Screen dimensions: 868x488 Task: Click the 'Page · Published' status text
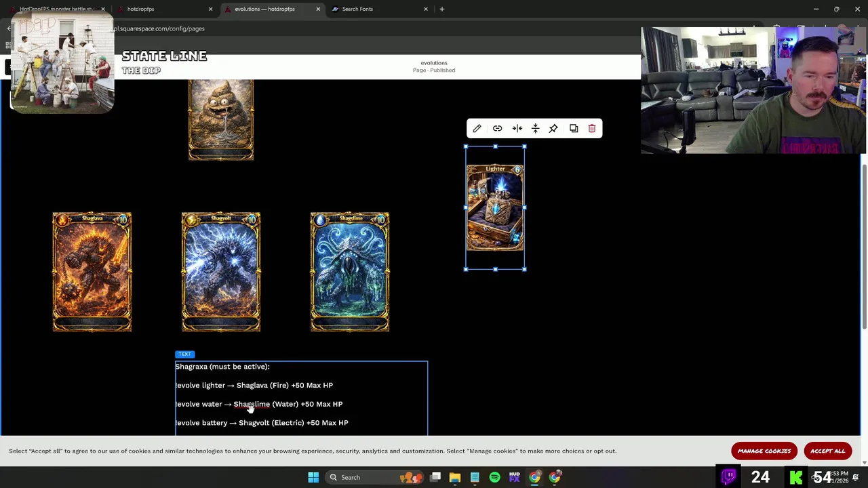pyautogui.click(x=434, y=70)
